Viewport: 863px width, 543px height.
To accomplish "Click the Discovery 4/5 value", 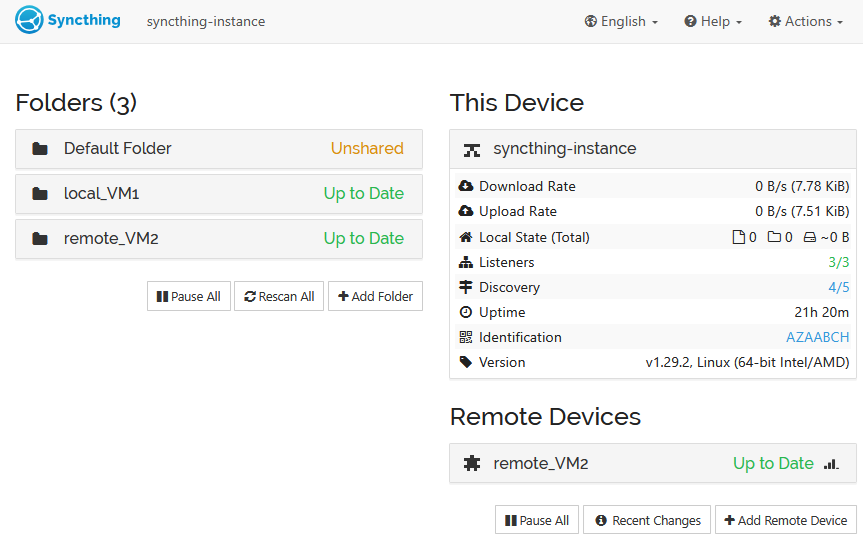I will click(839, 287).
